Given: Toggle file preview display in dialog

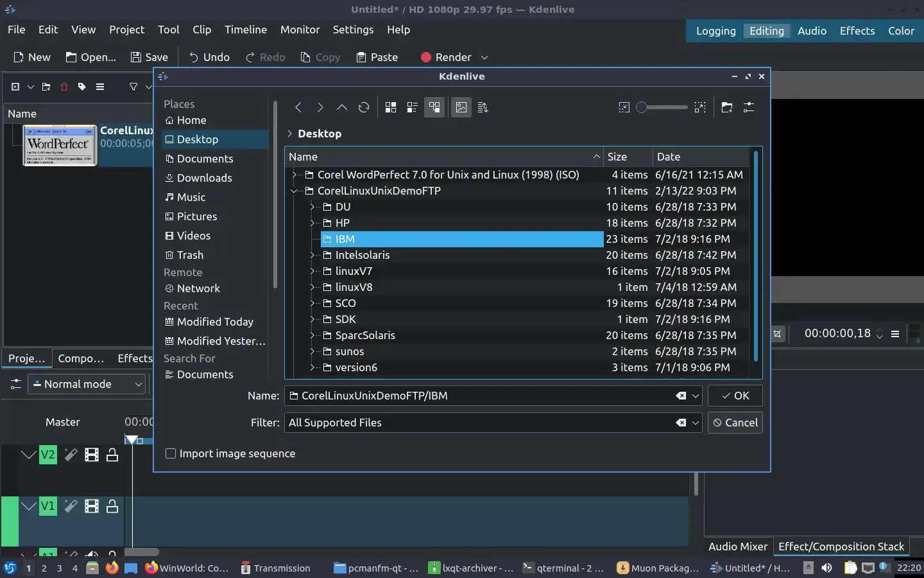Looking at the screenshot, I should click(x=461, y=108).
